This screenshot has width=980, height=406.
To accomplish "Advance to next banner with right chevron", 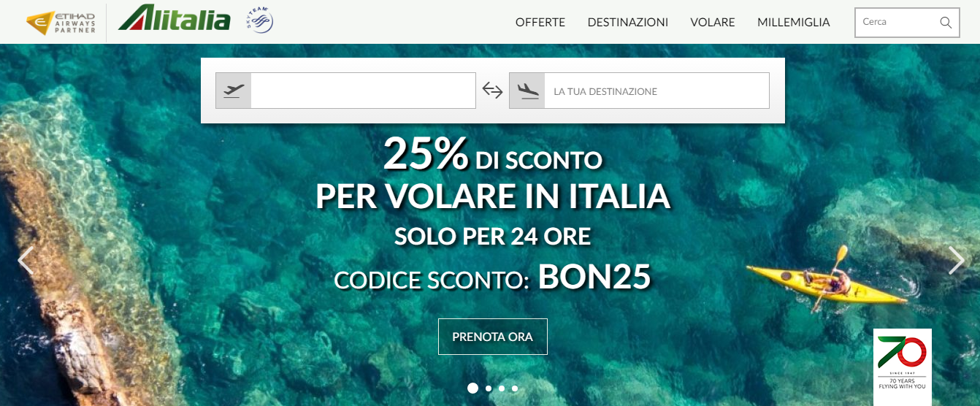I will tap(956, 260).
